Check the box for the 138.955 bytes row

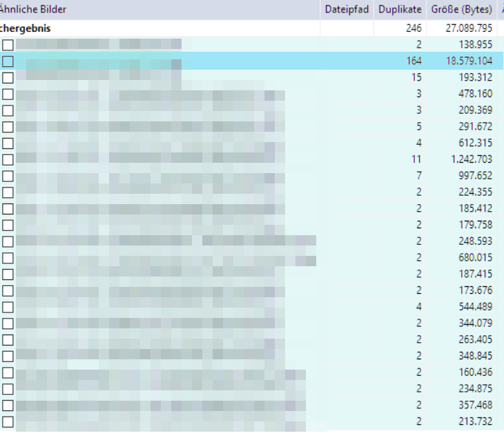coord(8,45)
